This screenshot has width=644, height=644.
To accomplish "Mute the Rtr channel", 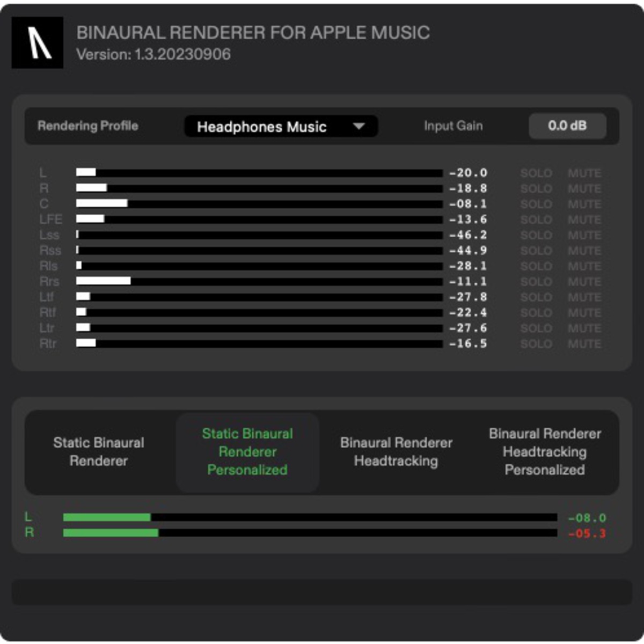I will coord(584,342).
